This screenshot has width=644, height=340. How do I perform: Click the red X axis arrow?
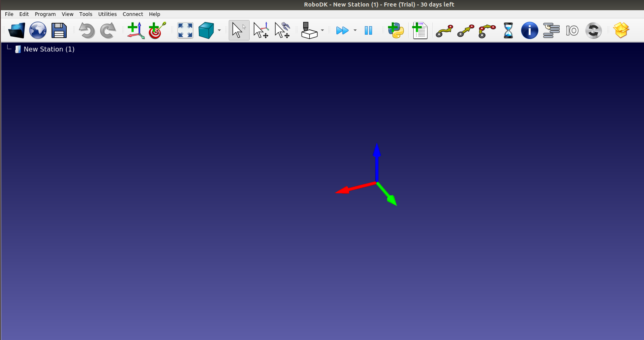(355, 188)
